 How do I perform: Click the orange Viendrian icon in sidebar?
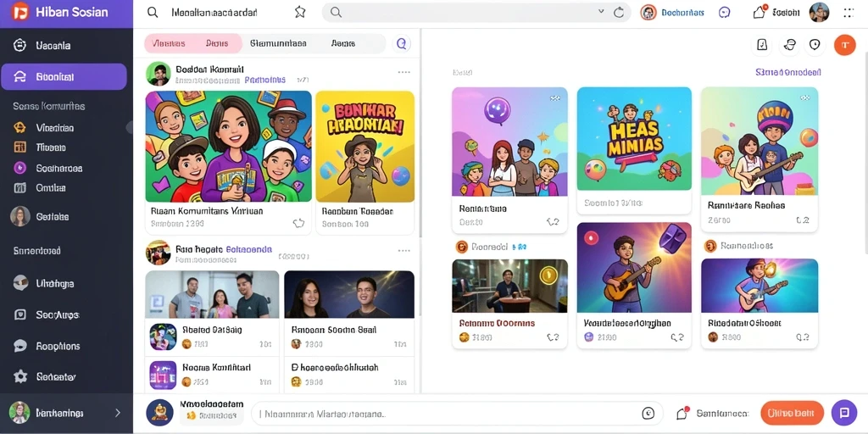tap(19, 128)
